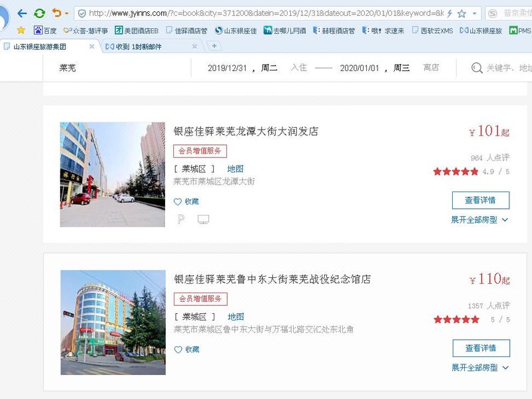Expand 展开全部房型 for the second hotel
This screenshot has height=399, width=532.
click(x=479, y=367)
